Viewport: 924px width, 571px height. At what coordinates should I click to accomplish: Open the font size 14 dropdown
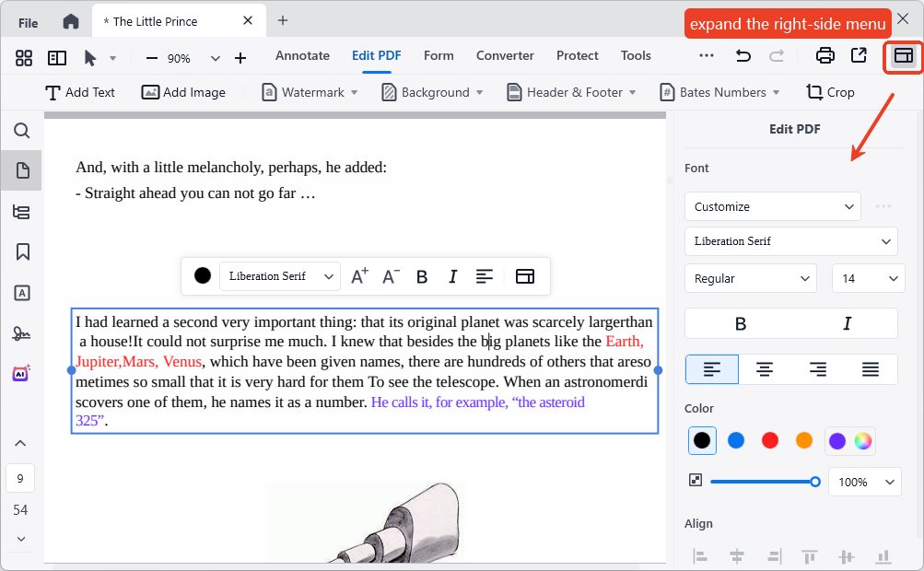pyautogui.click(x=867, y=278)
